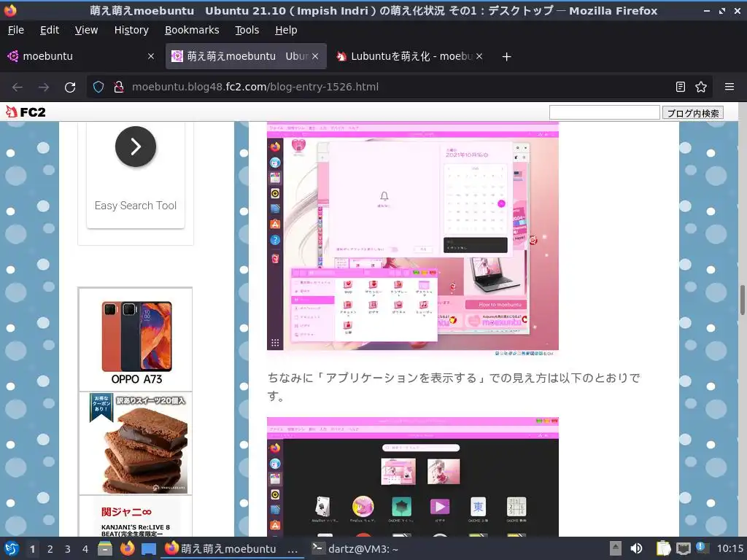Toggle Reader View icon in address bar
The width and height of the screenshot is (747, 560).
pos(681,87)
